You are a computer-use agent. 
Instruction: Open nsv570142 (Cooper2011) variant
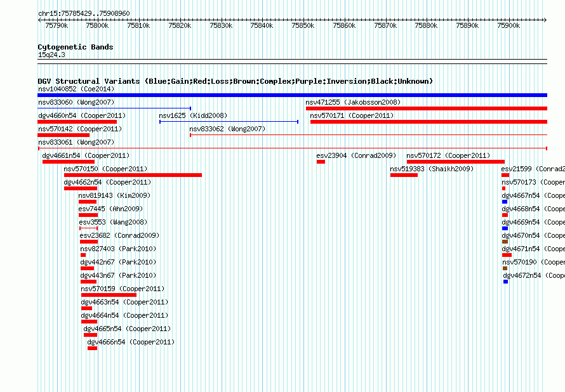[80, 129]
